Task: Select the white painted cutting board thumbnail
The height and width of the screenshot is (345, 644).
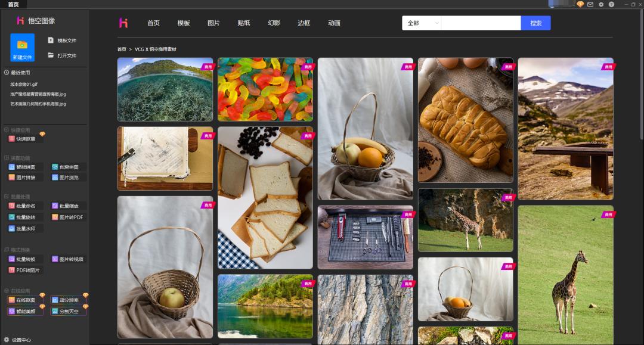Action: 165,158
